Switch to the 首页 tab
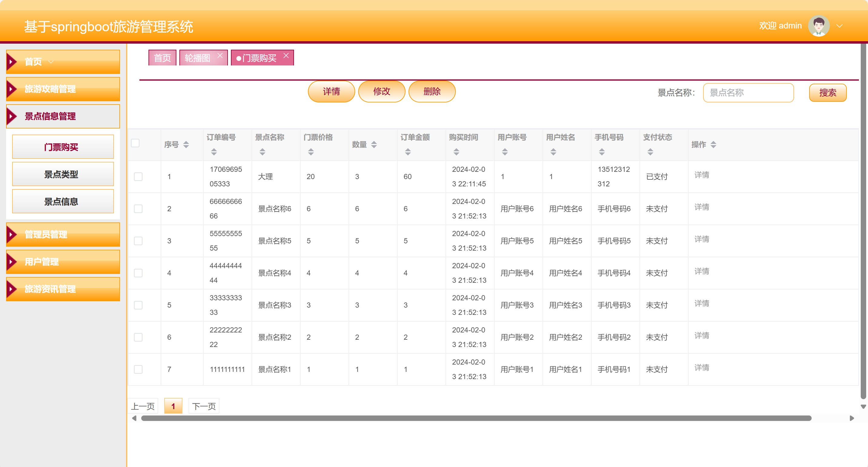 pyautogui.click(x=162, y=58)
